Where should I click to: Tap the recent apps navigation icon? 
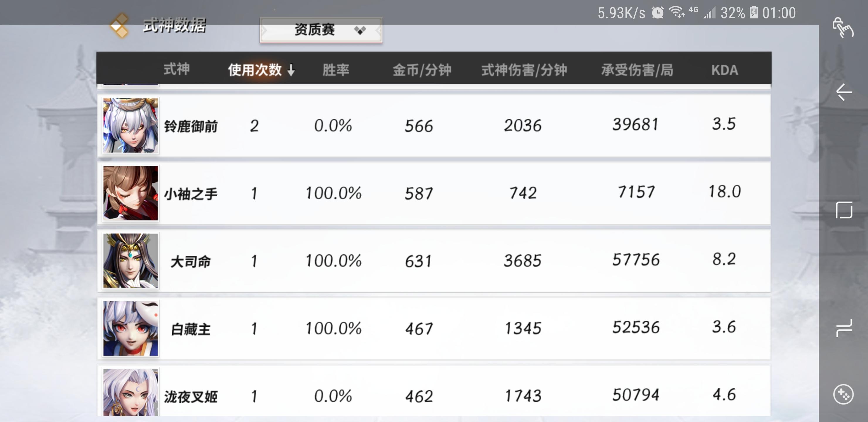tap(844, 328)
